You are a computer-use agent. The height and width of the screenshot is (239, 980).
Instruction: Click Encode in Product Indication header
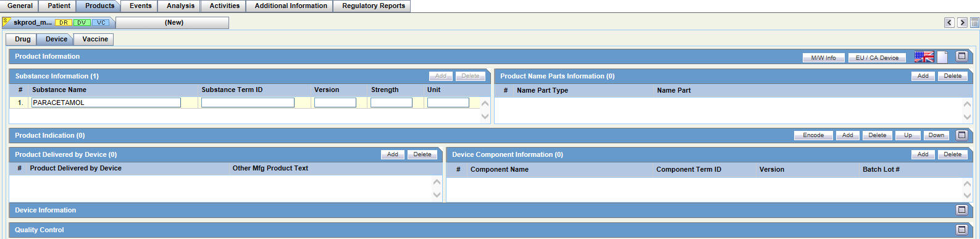pyautogui.click(x=813, y=135)
